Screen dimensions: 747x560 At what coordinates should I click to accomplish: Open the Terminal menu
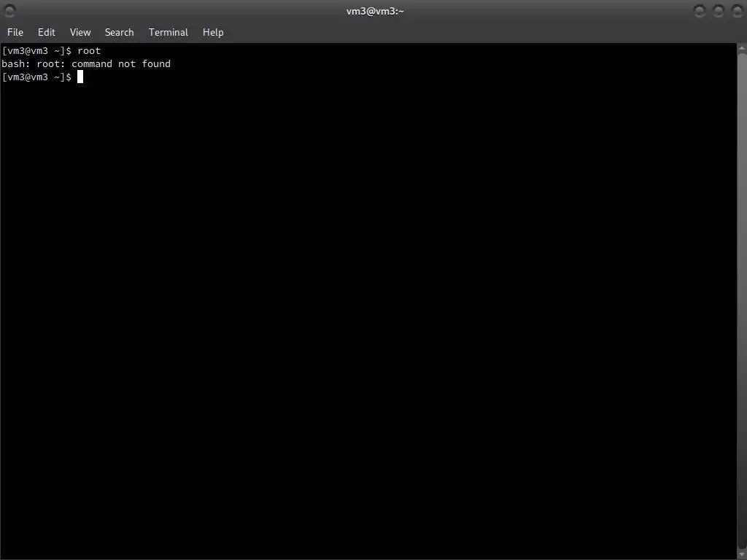[169, 32]
